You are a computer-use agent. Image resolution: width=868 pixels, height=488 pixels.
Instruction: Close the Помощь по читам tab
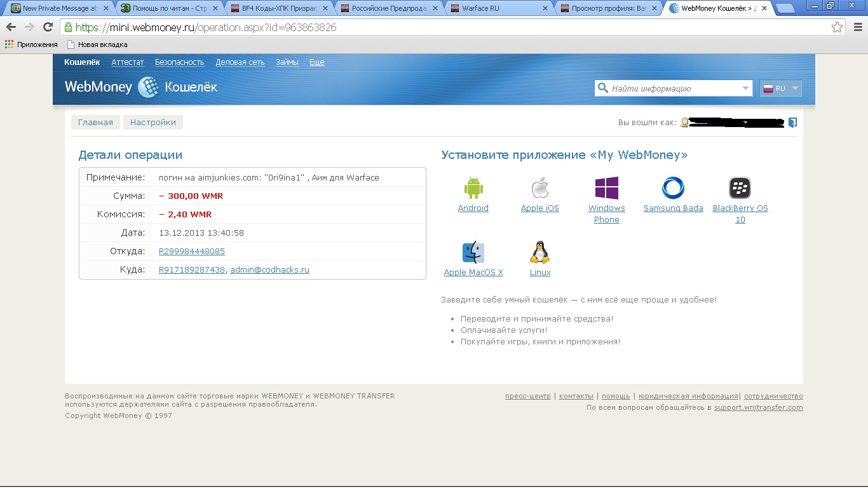point(215,8)
